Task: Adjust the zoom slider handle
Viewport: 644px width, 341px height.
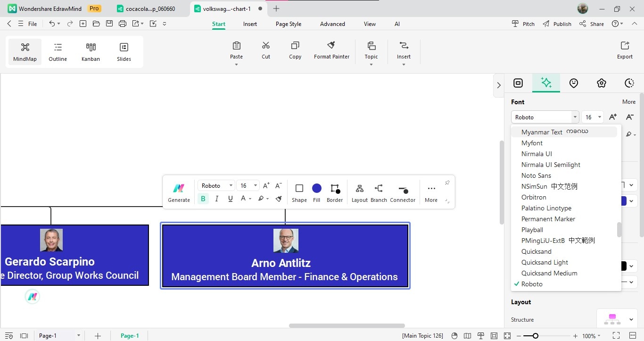Action: click(535, 336)
